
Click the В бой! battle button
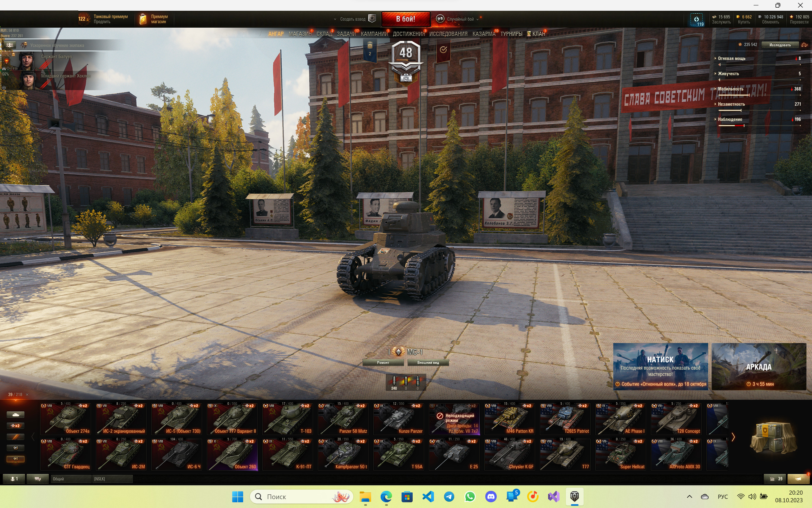pyautogui.click(x=406, y=19)
